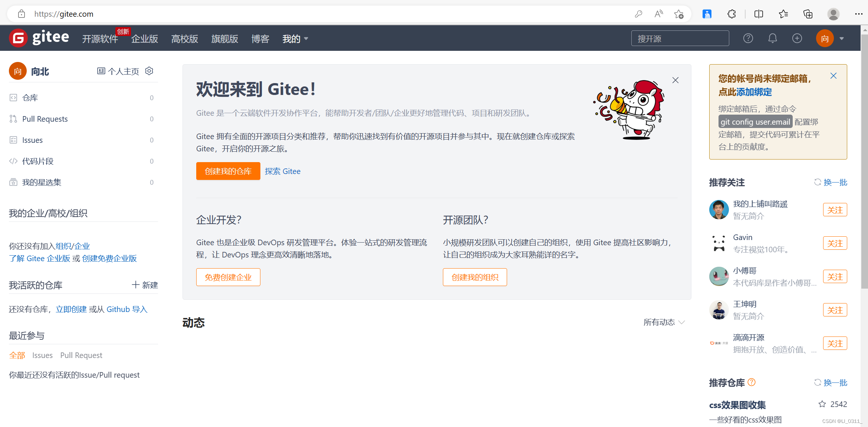Click 创建我的组织 button
The image size is (868, 427).
click(x=475, y=277)
